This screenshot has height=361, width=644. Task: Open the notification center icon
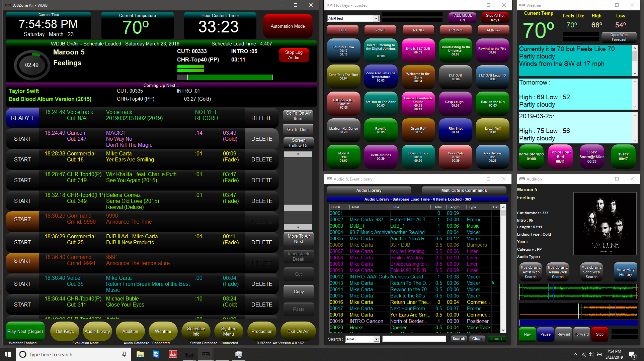(x=632, y=354)
